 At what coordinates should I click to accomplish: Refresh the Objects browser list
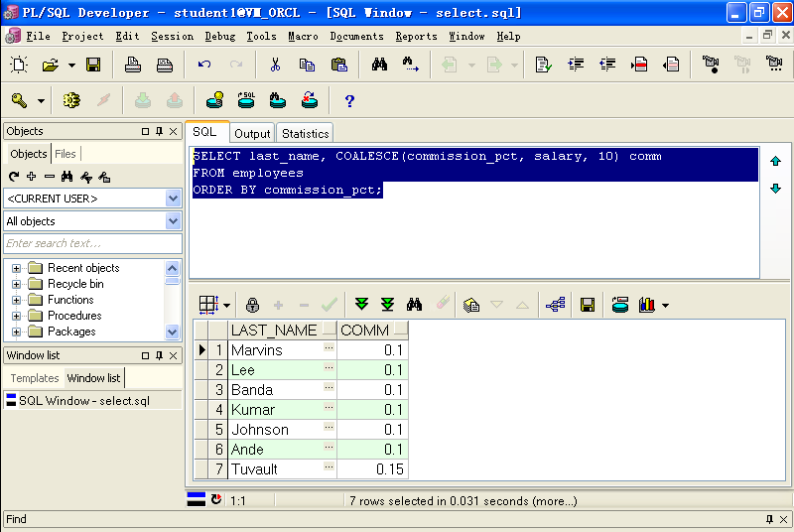pos(14,177)
